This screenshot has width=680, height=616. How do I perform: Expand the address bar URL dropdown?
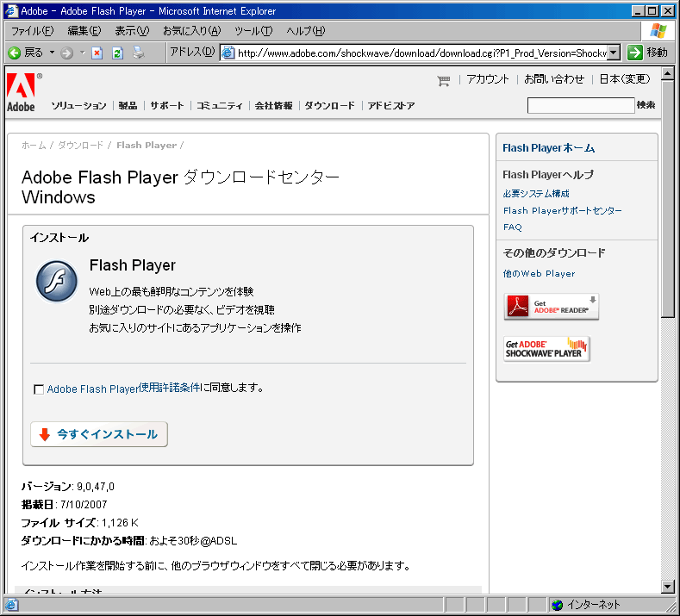[614, 53]
